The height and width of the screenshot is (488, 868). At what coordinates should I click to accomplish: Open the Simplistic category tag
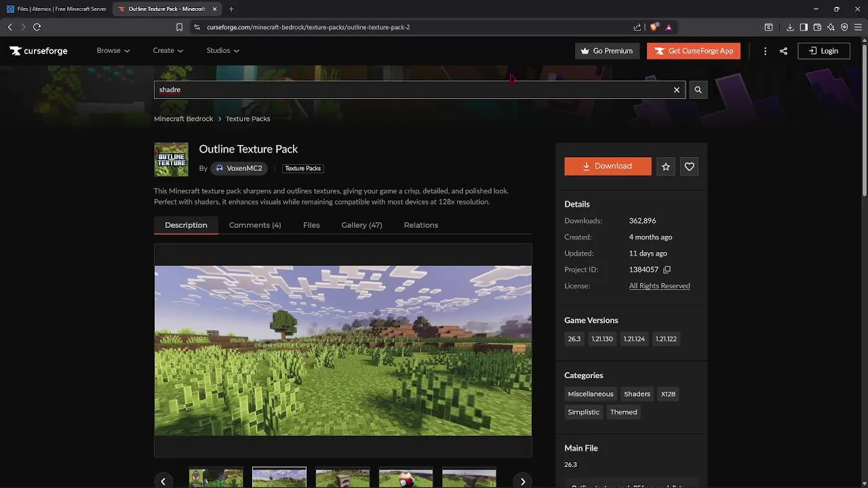pos(584,412)
